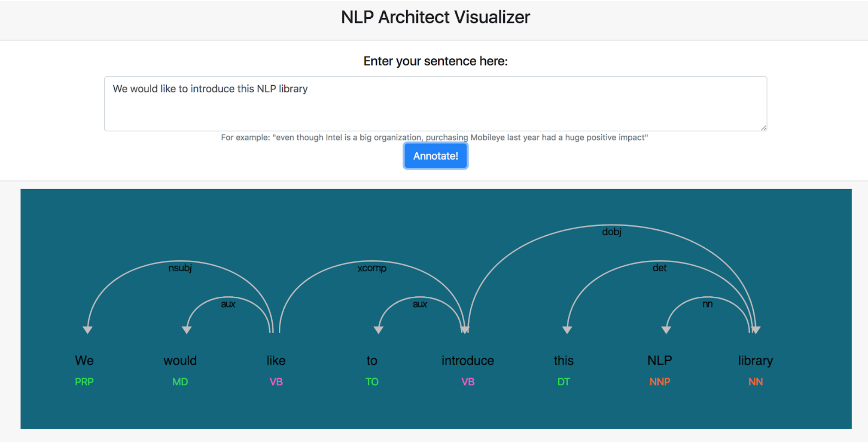Click the arrowhead above 'library'
This screenshot has width=868, height=442.
[756, 330]
